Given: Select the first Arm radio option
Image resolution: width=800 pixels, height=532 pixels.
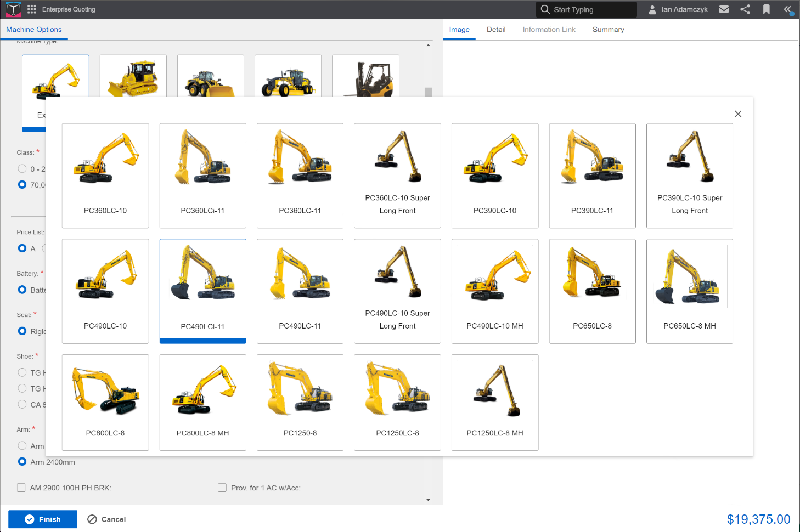Looking at the screenshot, I should [22, 445].
